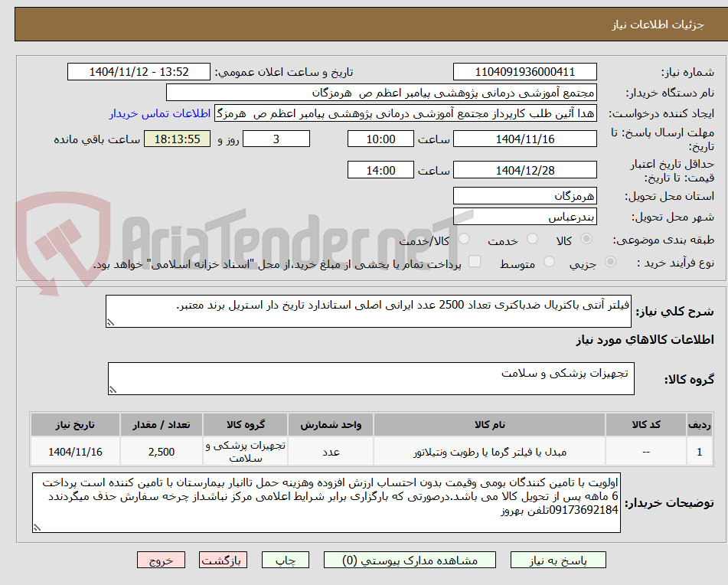Click the city field بندرعباس
The height and width of the screenshot is (585, 728).
524,217
